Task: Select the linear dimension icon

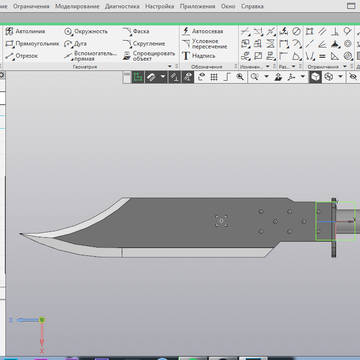Action: point(284,44)
